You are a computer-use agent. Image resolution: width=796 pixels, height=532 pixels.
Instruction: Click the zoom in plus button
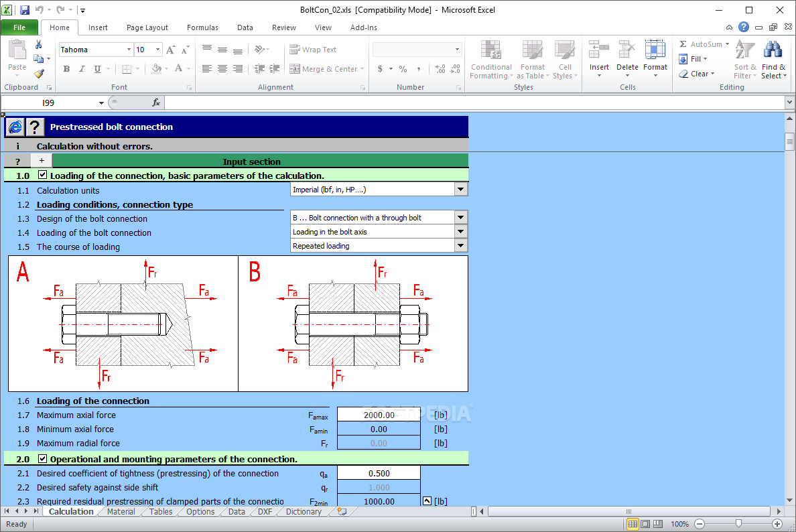point(777,524)
